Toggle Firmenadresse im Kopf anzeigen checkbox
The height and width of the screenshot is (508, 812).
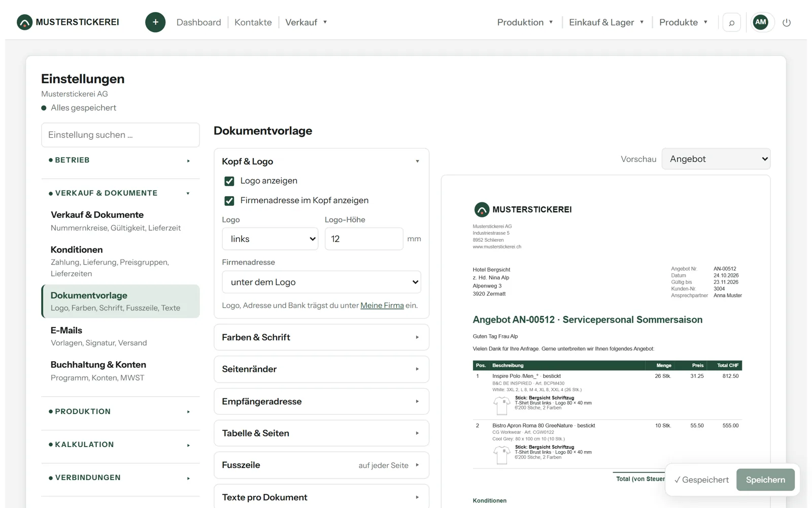tap(229, 201)
